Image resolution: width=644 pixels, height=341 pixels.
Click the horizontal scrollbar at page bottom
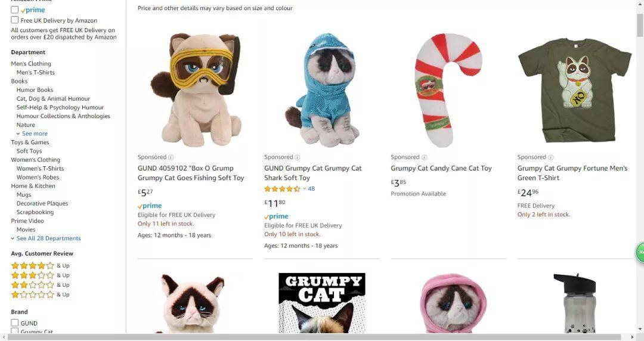(316, 337)
